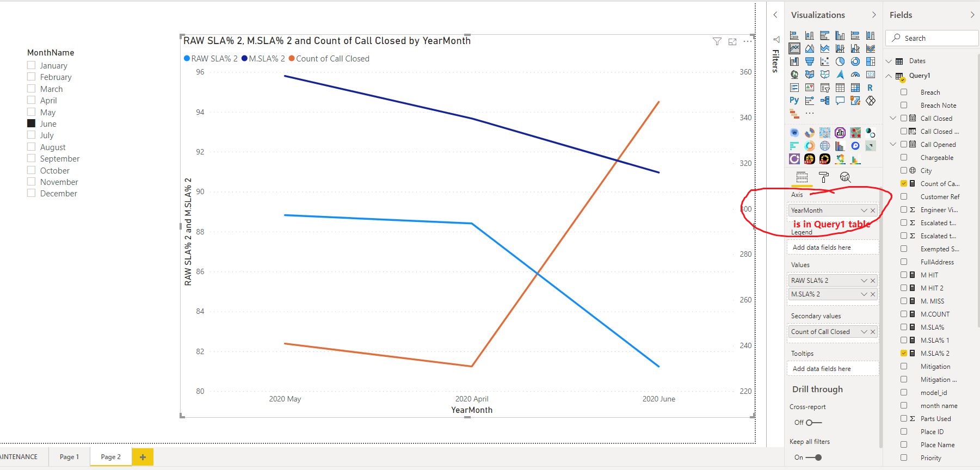The image size is (980, 470).
Task: Add a new report page
Action: pyautogui.click(x=143, y=457)
